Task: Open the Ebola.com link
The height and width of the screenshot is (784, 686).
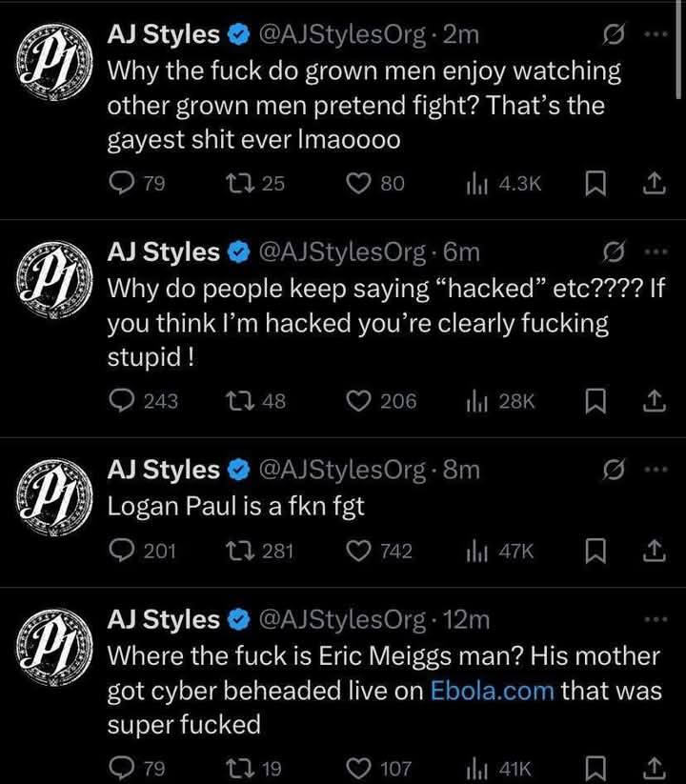Action: (492, 691)
